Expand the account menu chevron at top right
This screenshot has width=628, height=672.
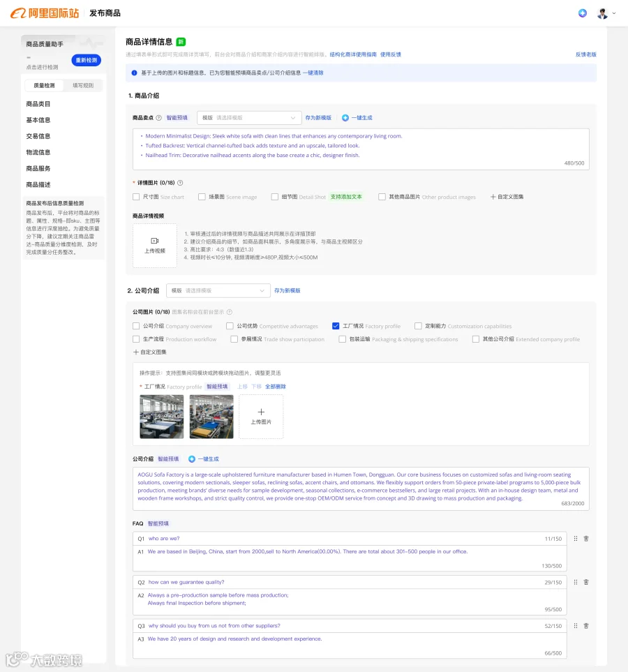(614, 13)
